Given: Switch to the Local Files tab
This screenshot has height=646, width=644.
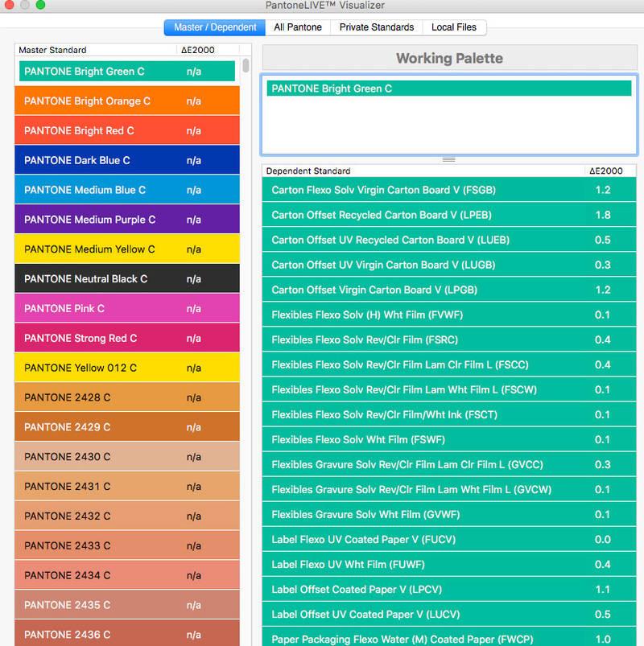Looking at the screenshot, I should [454, 27].
